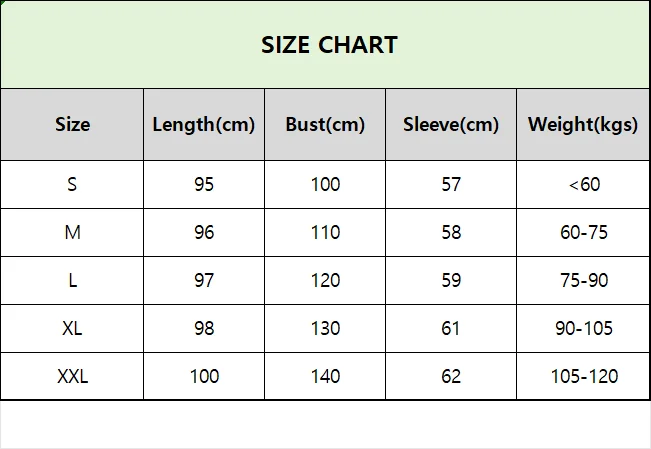The height and width of the screenshot is (449, 651).
Task: Select the sleeve value 61
Action: coord(451,329)
